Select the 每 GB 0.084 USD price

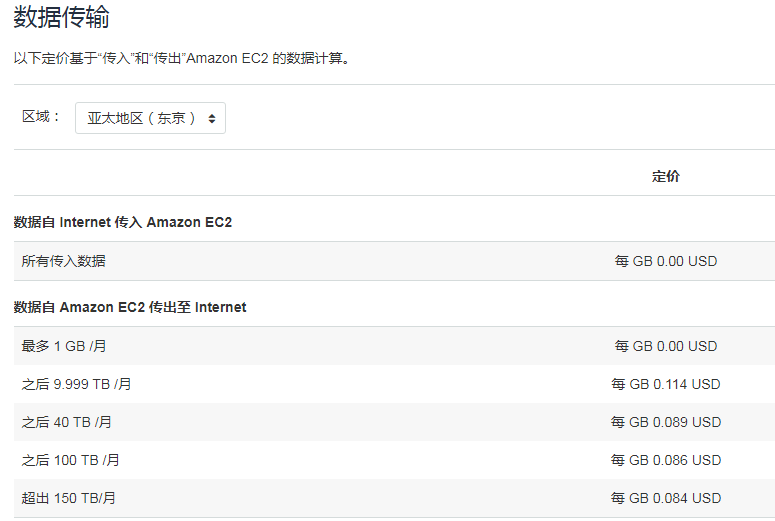(x=665, y=498)
